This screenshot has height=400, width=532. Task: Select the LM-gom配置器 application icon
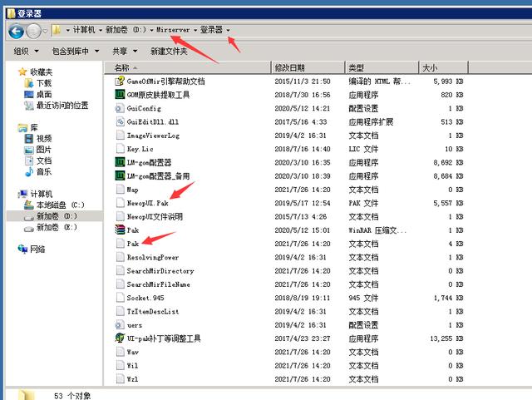click(120, 161)
